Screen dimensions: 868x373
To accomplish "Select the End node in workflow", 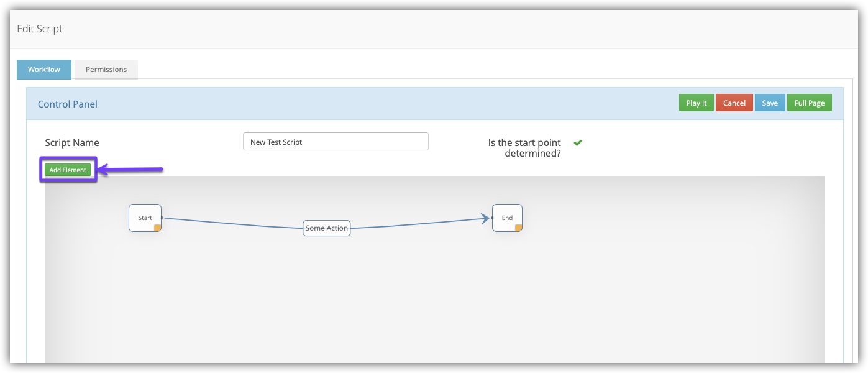I will tap(506, 218).
